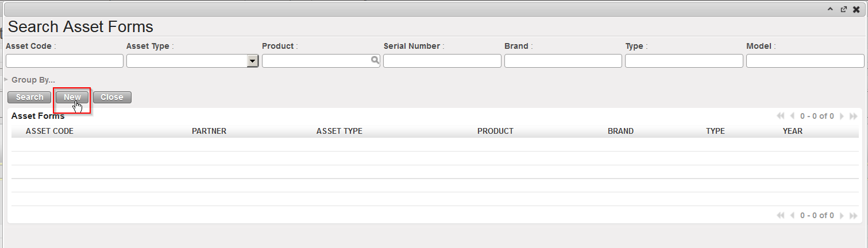Viewport: 868px width, 248px height.
Task: Close the dialog with the X icon
Action: pos(857,9)
